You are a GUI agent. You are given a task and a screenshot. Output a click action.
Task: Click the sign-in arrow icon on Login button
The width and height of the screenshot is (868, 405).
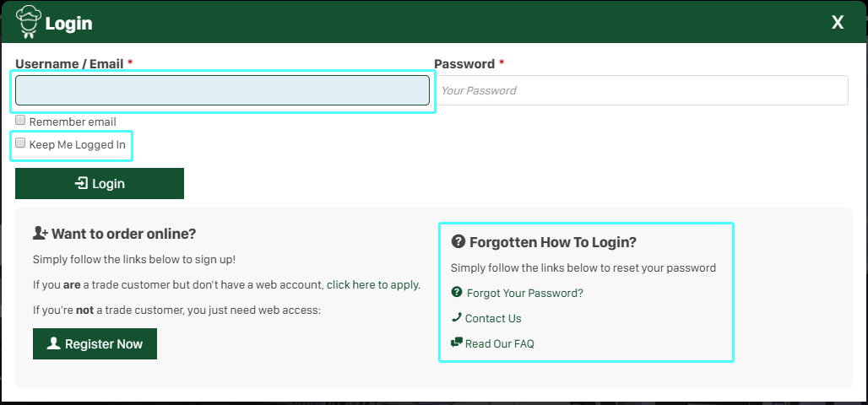click(x=81, y=184)
